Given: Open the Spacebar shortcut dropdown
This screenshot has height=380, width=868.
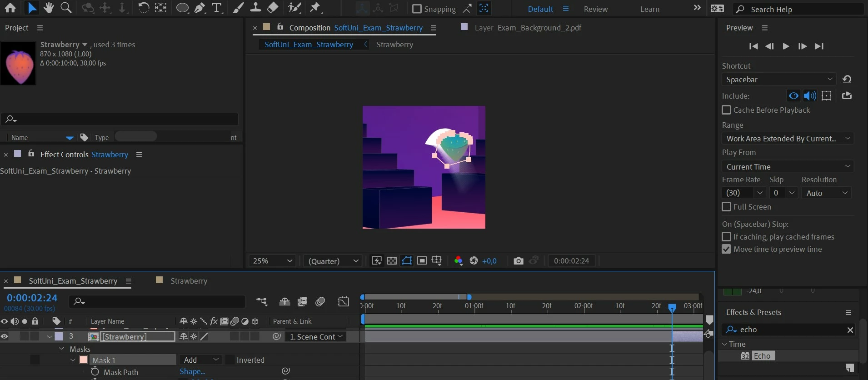Looking at the screenshot, I should click(779, 79).
